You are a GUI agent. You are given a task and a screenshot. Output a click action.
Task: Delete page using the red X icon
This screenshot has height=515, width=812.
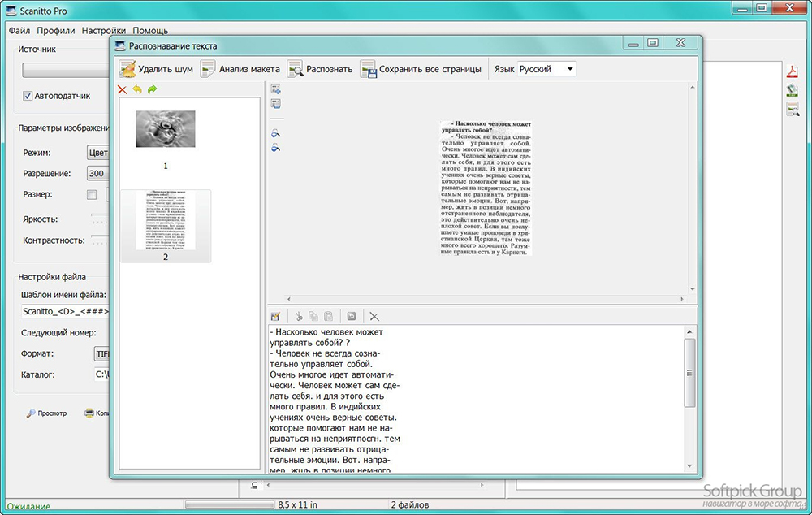(123, 89)
